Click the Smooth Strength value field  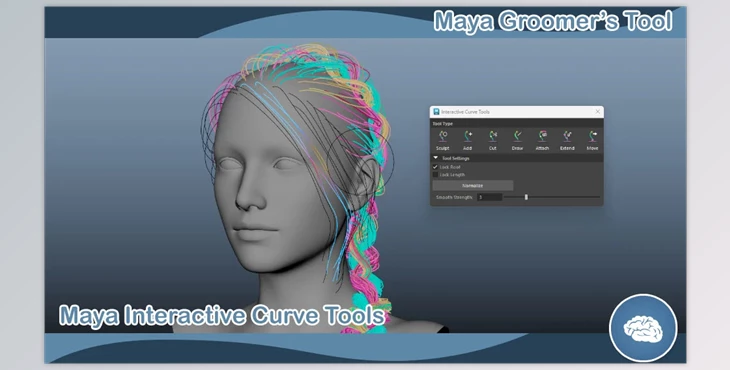click(489, 197)
